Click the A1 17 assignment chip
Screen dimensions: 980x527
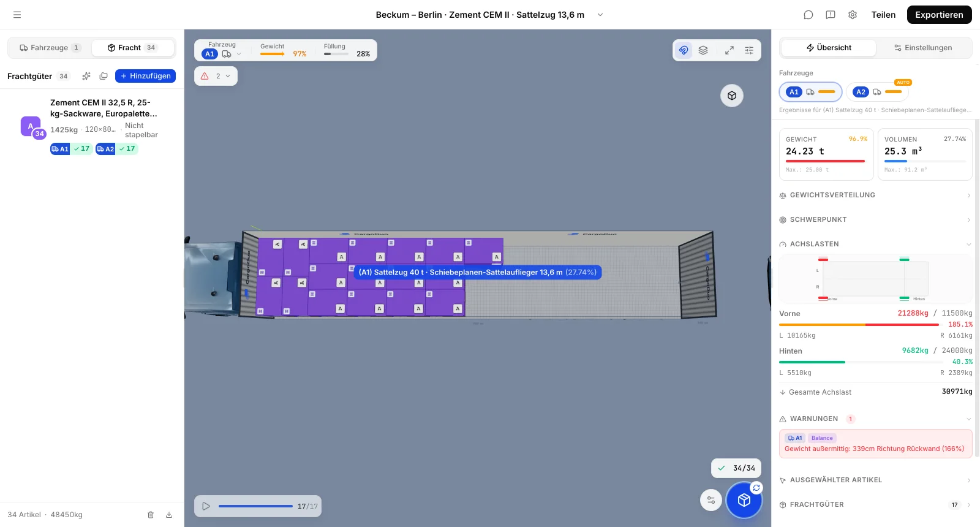[x=71, y=149]
